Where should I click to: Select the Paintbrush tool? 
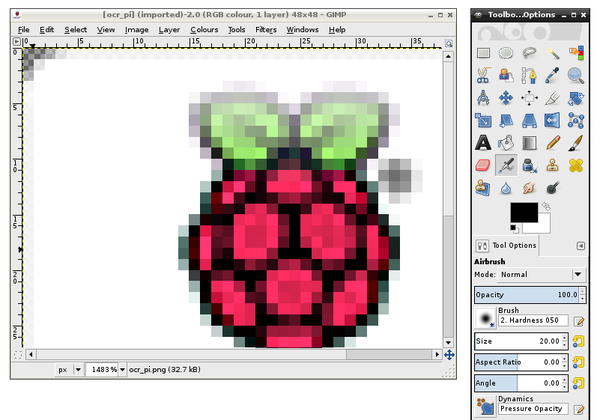pyautogui.click(x=576, y=143)
